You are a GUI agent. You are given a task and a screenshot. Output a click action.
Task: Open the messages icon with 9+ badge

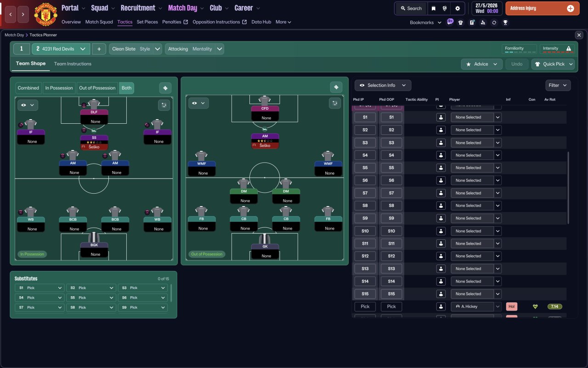click(450, 22)
